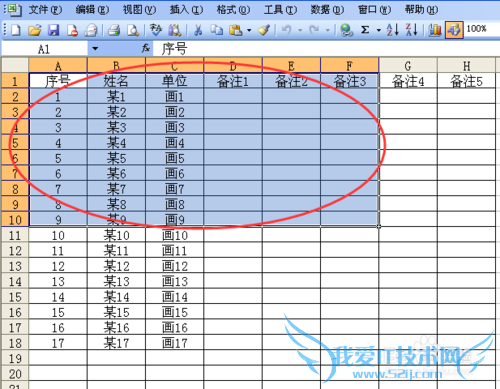
Task: Select row 11 header
Action: coord(15,235)
